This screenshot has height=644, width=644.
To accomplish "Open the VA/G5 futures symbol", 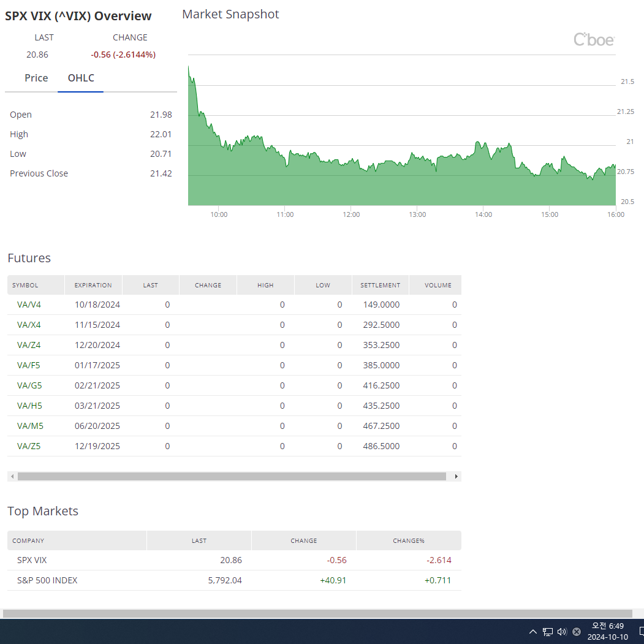I will [29, 385].
